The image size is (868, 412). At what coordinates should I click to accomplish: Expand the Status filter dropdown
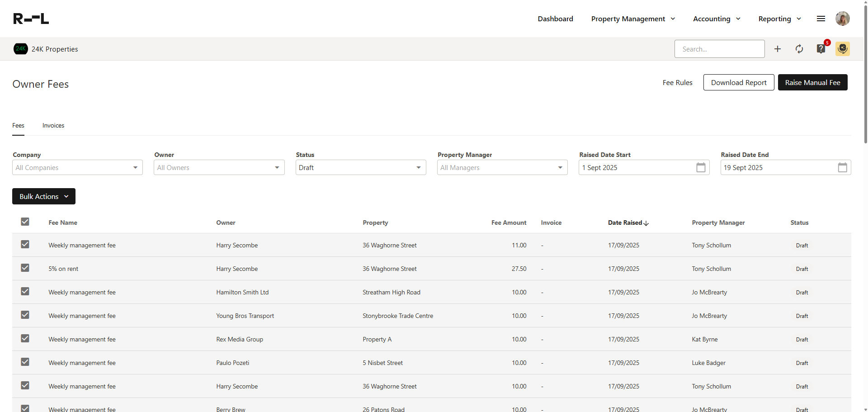point(360,168)
